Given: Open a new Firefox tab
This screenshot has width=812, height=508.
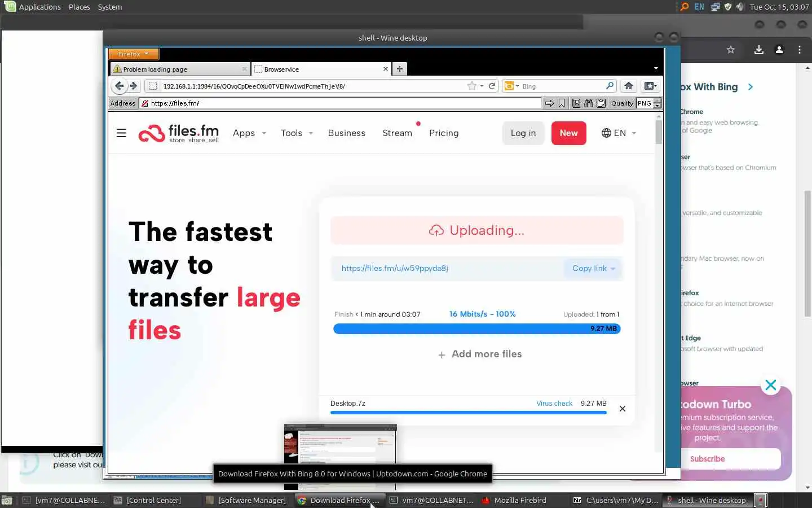Looking at the screenshot, I should [x=399, y=69].
